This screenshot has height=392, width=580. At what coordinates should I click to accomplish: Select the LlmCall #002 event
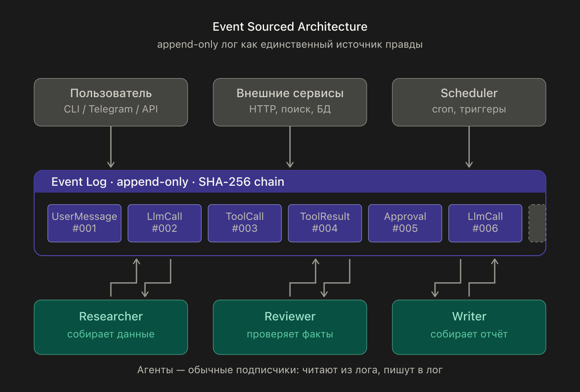pyautogui.click(x=165, y=223)
